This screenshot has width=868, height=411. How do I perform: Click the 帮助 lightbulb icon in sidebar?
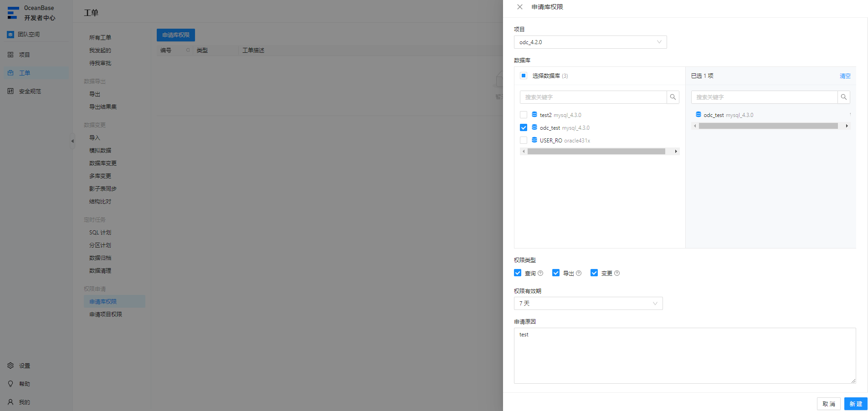pyautogui.click(x=10, y=384)
